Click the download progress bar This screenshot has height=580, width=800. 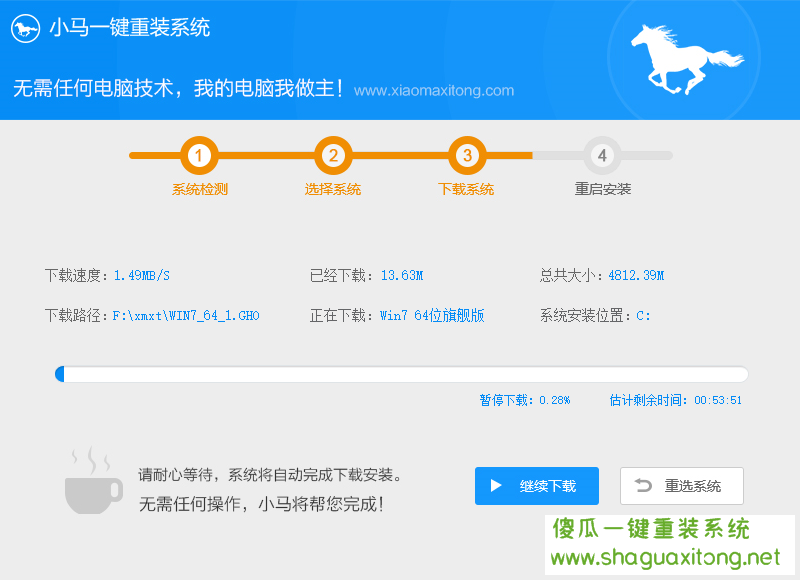pos(402,374)
